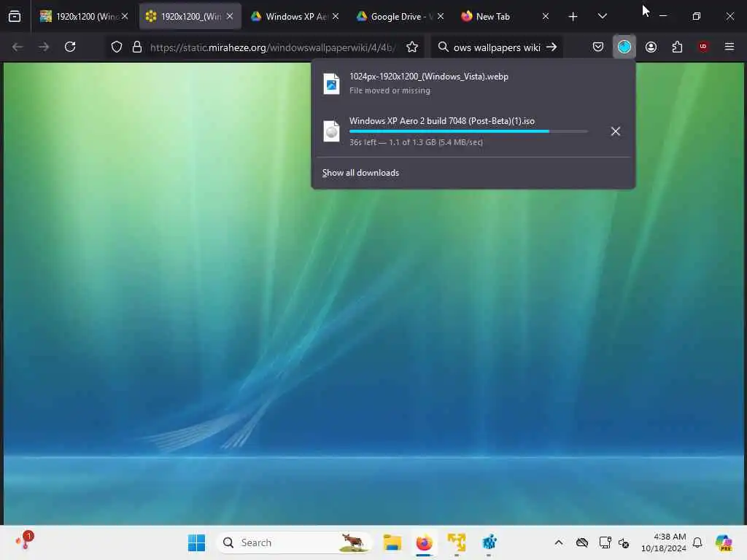This screenshot has height=560, width=747.
Task: Click the 'ows wallpapers wiki' search field
Action: point(496,47)
